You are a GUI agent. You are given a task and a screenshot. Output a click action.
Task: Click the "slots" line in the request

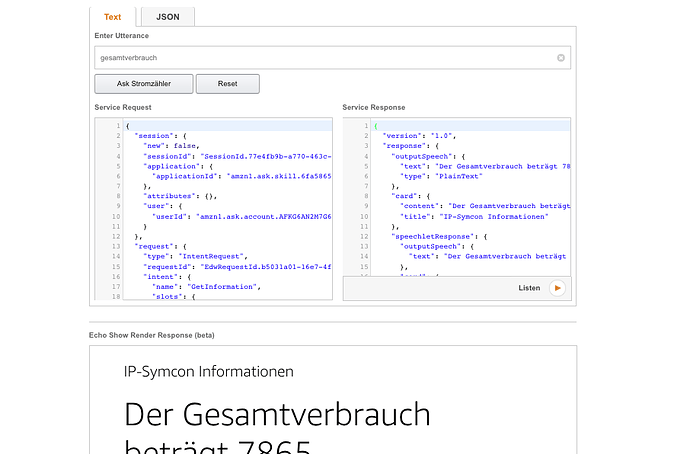174,297
